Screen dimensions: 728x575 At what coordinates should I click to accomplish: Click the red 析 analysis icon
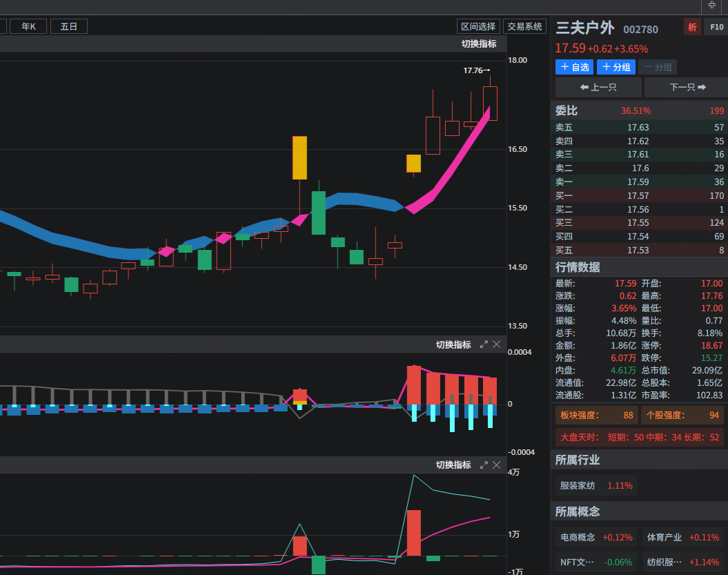coord(691,28)
